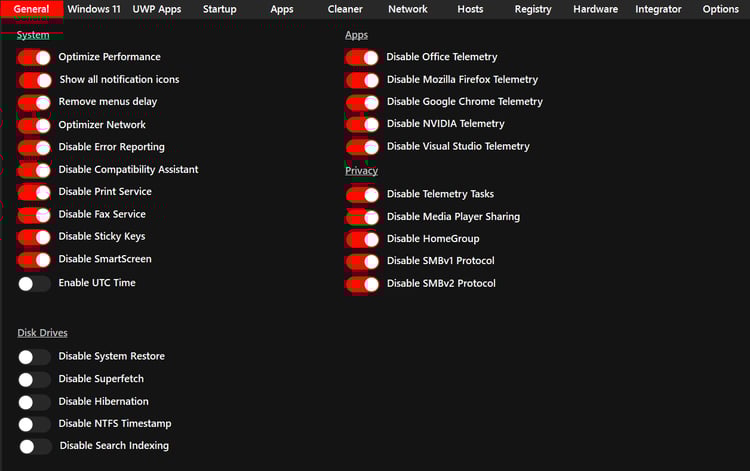Toggle Disable NVIDIA Telemetry switch
The width and height of the screenshot is (750, 471).
click(x=362, y=124)
